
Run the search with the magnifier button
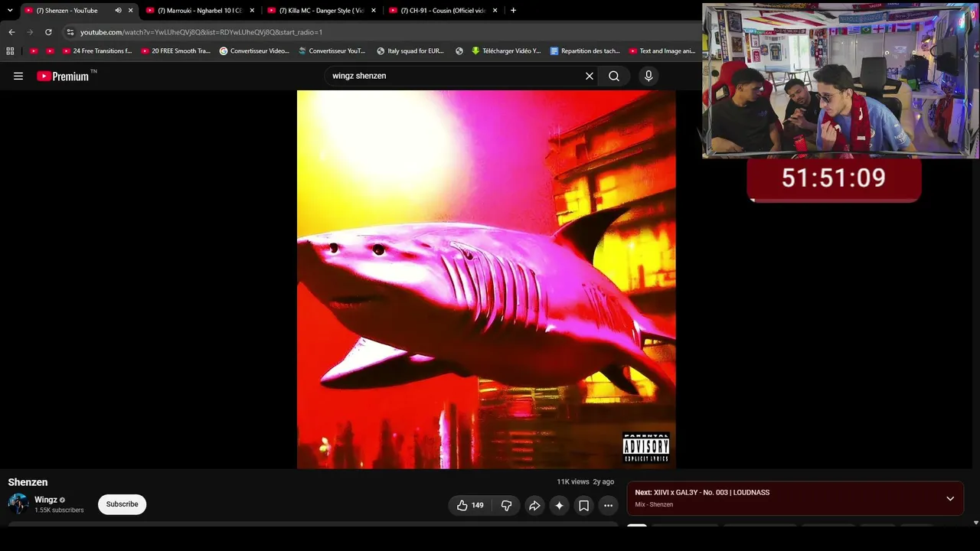point(614,76)
